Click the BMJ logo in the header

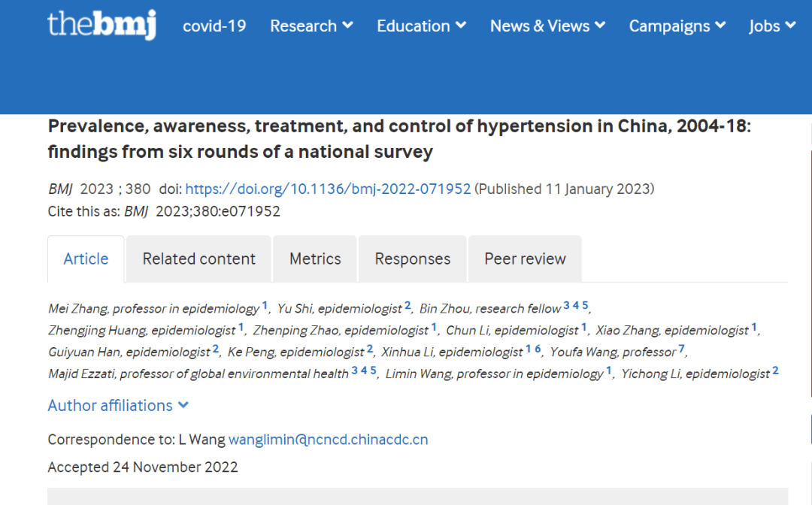[101, 26]
